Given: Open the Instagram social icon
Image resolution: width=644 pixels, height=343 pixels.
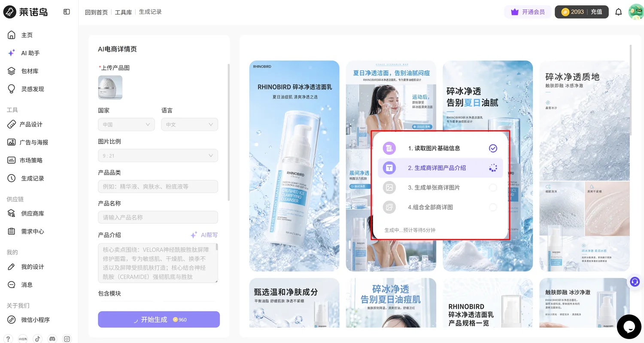Looking at the screenshot, I should click(x=67, y=339).
